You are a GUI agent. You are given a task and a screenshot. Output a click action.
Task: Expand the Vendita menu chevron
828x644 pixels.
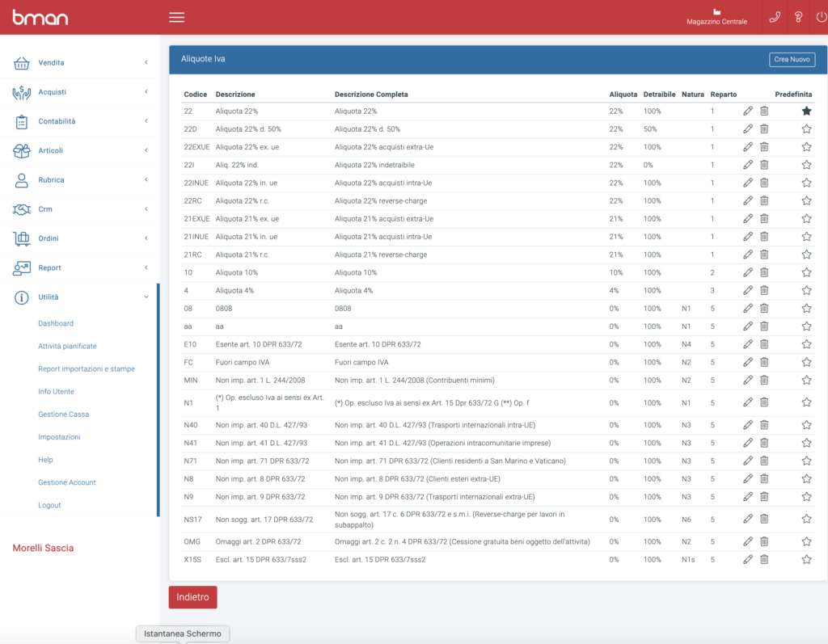pyautogui.click(x=146, y=63)
